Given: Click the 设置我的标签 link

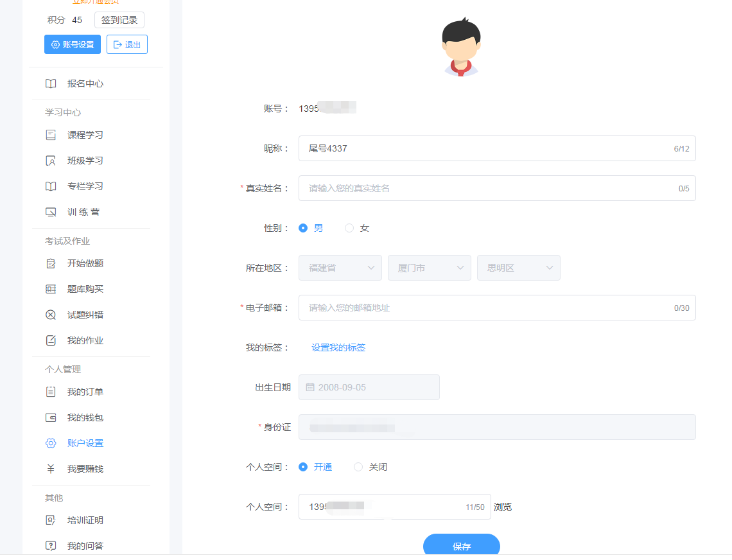Looking at the screenshot, I should 338,347.
